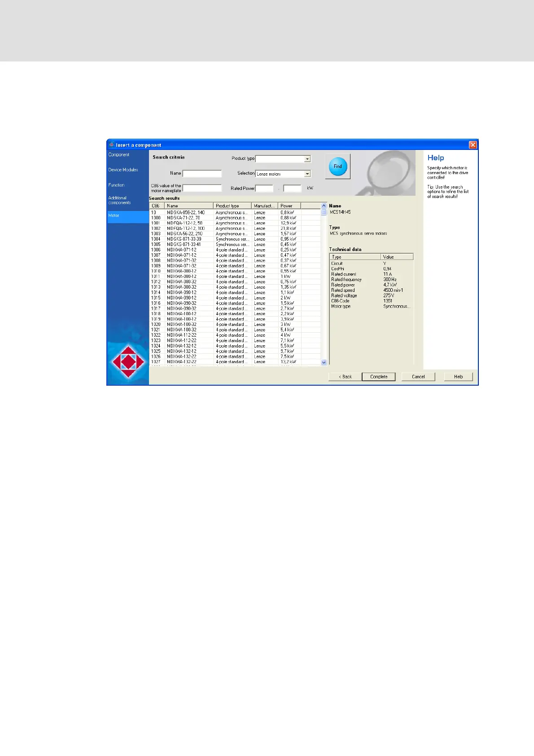This screenshot has width=534, height=756.
Task: Click the Rated Power minimum field
Action: (264, 189)
